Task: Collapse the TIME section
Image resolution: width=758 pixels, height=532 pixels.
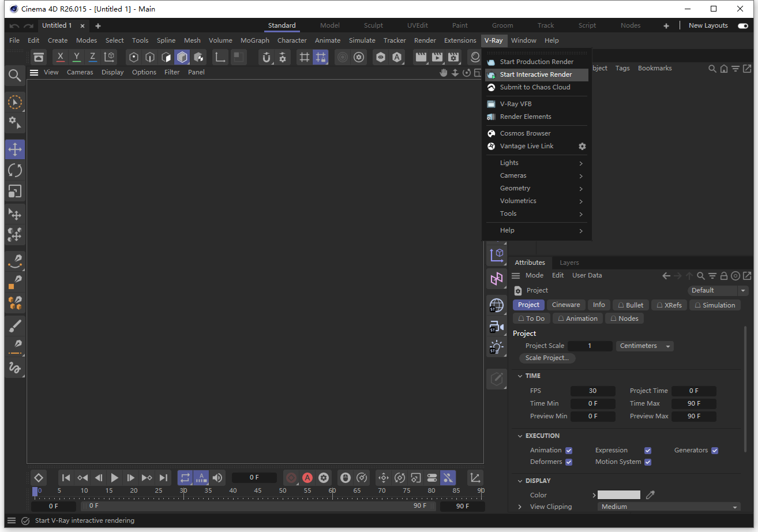Action: point(519,376)
